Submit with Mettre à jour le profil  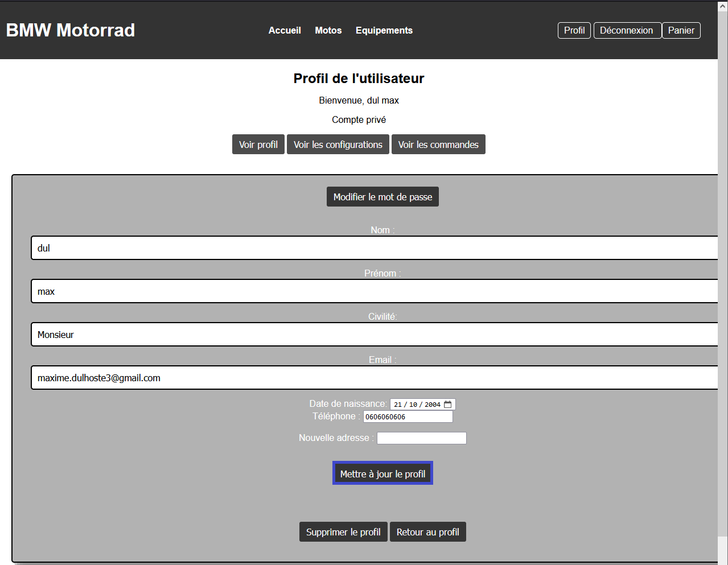tap(382, 473)
